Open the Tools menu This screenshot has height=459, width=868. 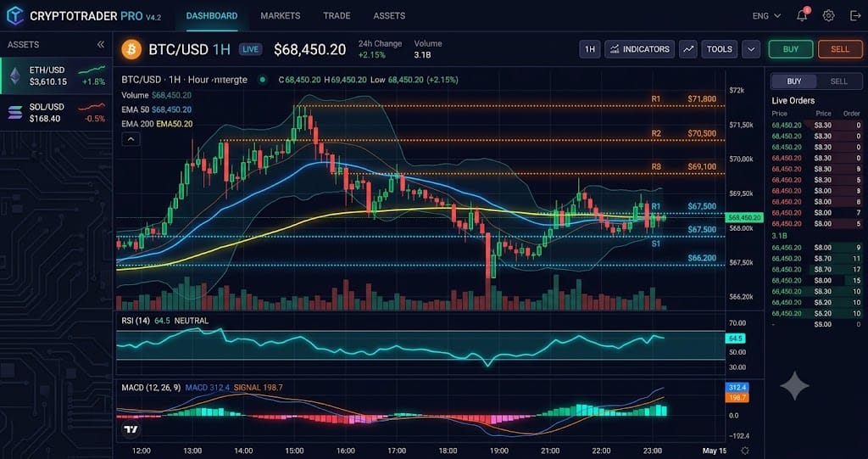tap(720, 49)
